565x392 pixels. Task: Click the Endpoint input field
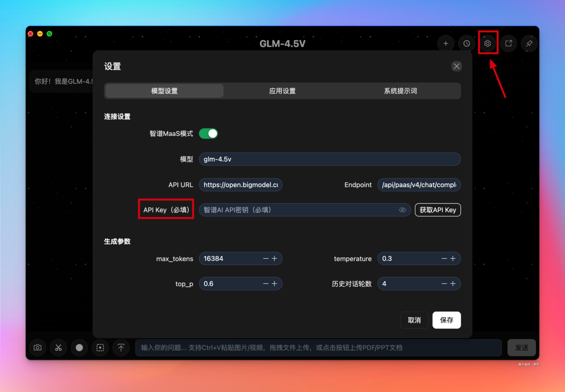point(419,185)
